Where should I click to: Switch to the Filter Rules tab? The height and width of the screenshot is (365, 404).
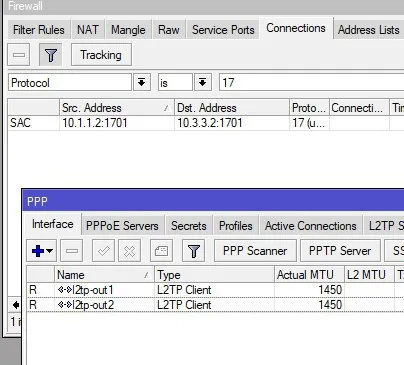point(39,30)
